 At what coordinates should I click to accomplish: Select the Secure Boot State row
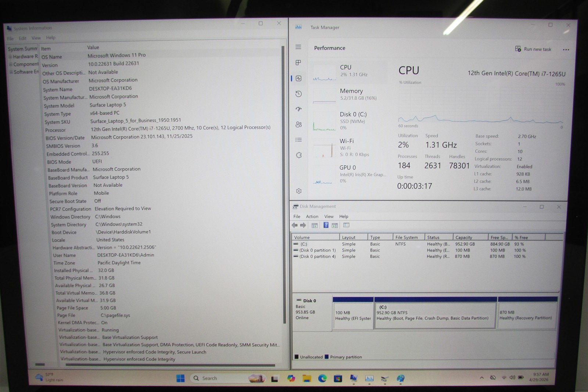pyautogui.click(x=165, y=201)
